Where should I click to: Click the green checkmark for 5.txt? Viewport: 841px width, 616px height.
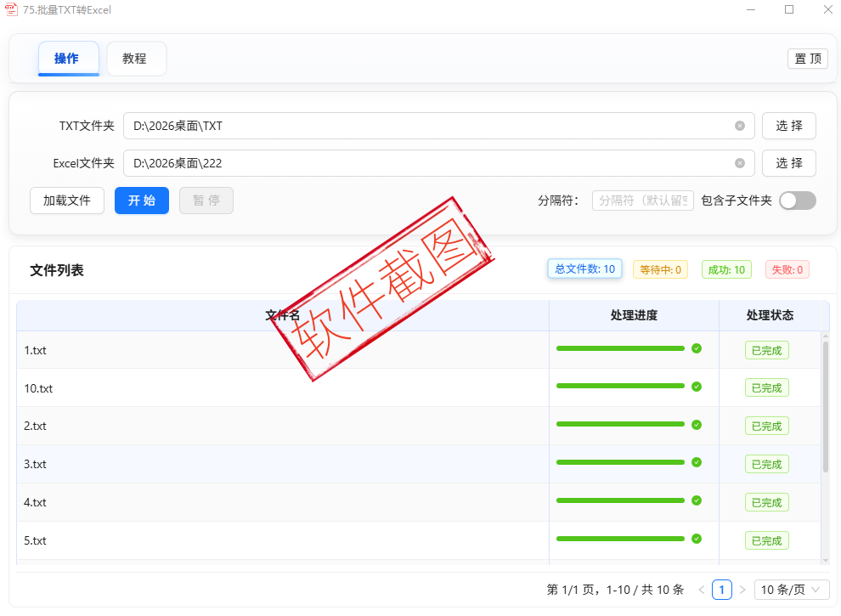point(697,539)
